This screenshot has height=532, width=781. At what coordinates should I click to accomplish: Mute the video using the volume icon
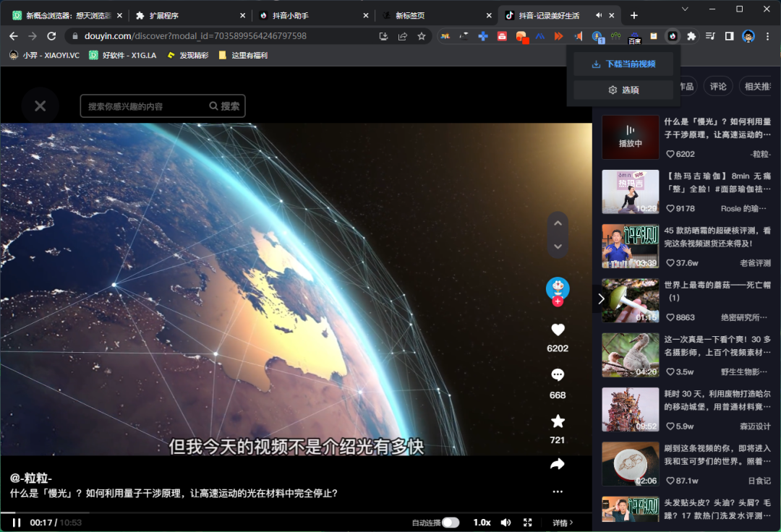(506, 523)
